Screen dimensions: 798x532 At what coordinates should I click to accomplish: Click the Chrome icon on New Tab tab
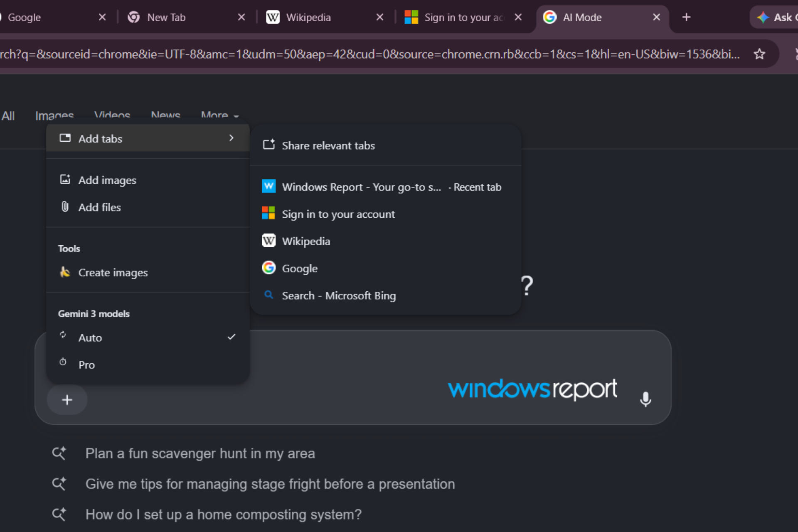(133, 17)
